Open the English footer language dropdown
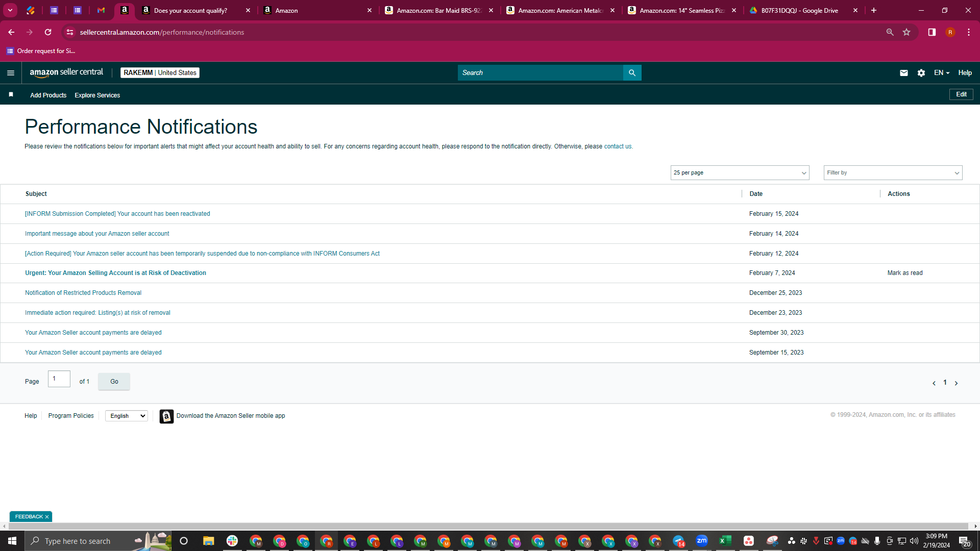The height and width of the screenshot is (551, 980). 127,416
